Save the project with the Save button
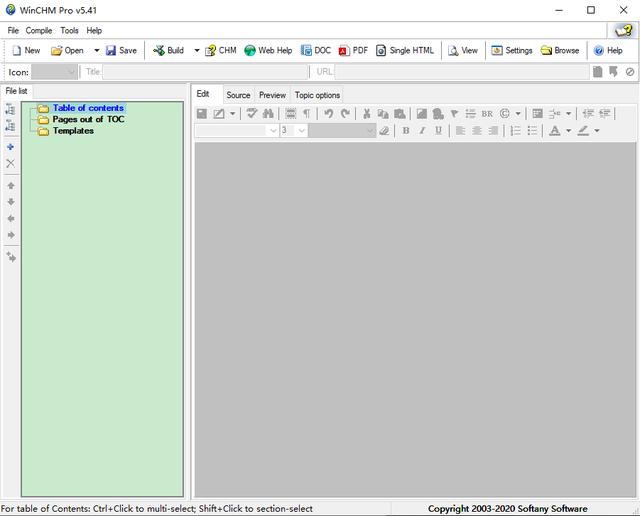The image size is (640, 516). (121, 51)
